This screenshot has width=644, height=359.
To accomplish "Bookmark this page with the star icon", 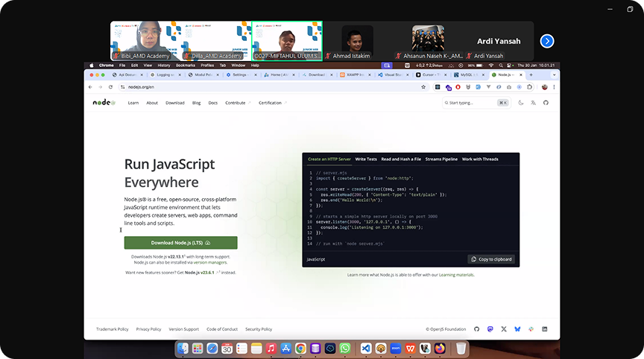I will tap(423, 87).
